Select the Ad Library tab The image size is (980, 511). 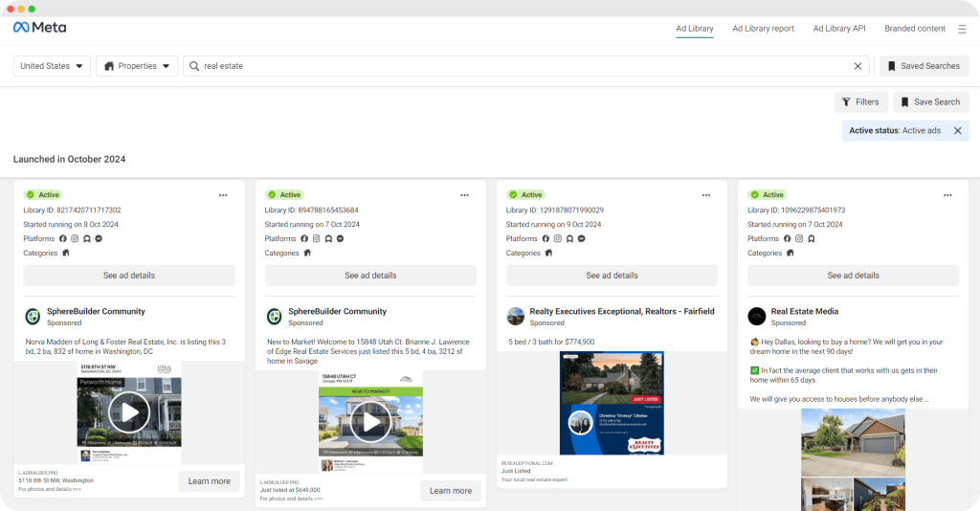tap(695, 29)
